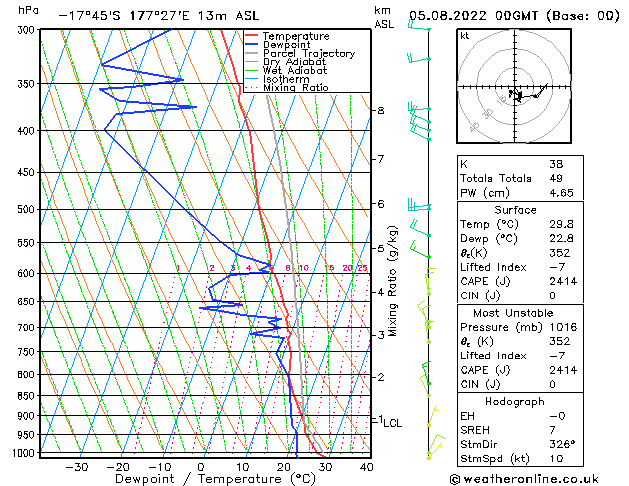Click the 500 hPa pressure axis label

pyautogui.click(x=26, y=209)
